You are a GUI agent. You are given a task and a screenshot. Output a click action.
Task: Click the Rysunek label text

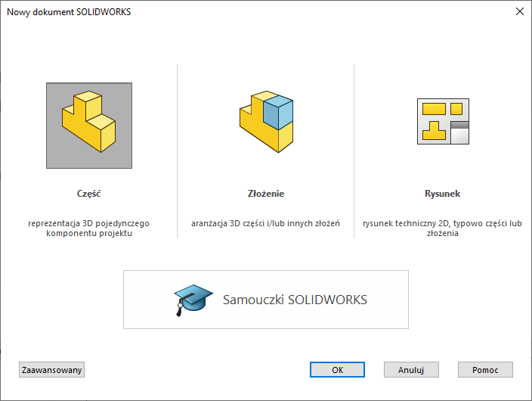click(x=443, y=194)
